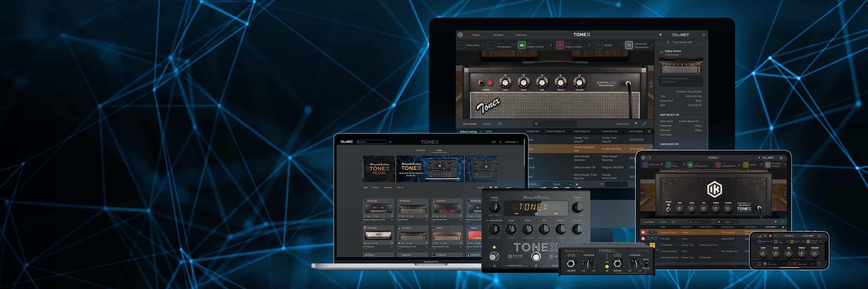The height and width of the screenshot is (289, 868).
Task: Toggle the Noise Gate module icon in desktop TONEX
Action: coord(461,45)
